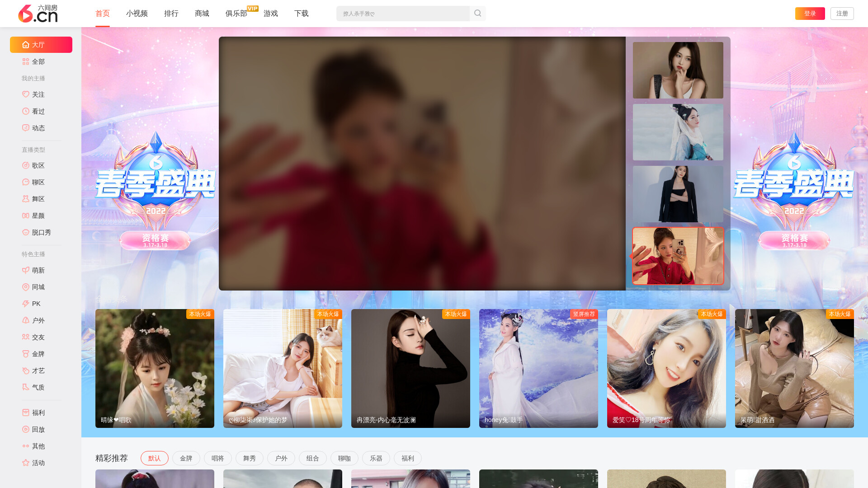Open the 下载 download tab
The image size is (868, 488).
pos(302,14)
